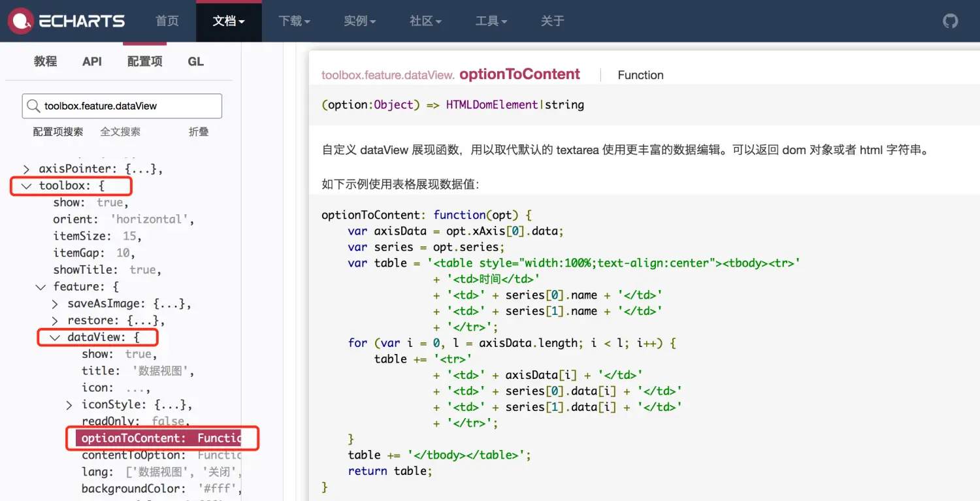Focus the toolbox.feature.dataView search field
The image size is (980, 501).
pos(122,106)
